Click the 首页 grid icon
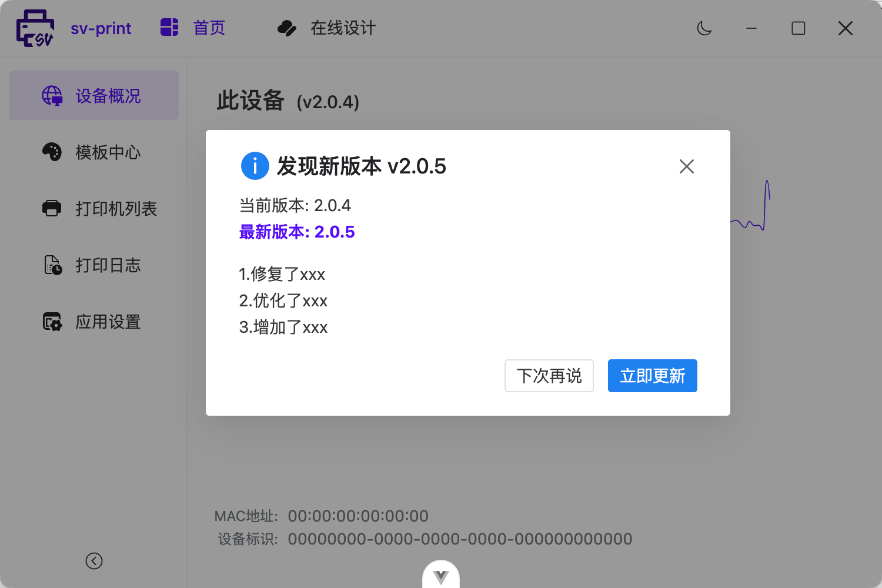 pos(169,28)
